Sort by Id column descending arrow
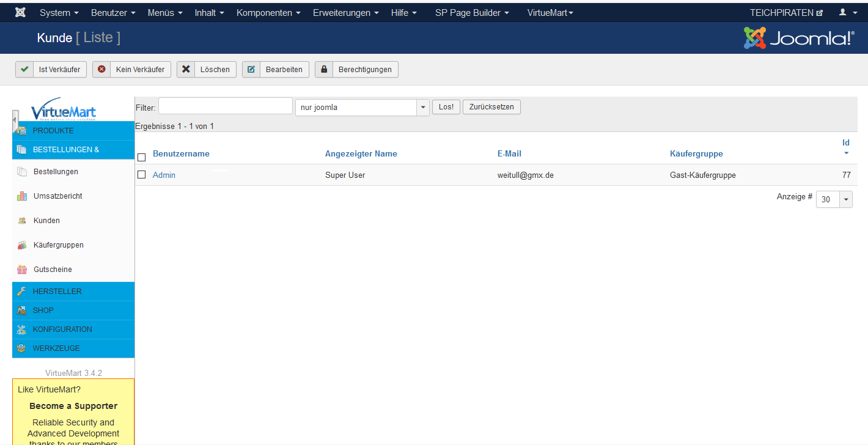This screenshot has height=445, width=868. [x=846, y=153]
